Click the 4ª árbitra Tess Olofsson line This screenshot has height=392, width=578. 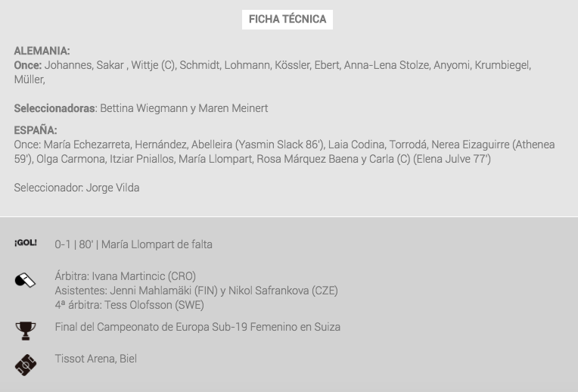click(x=129, y=305)
